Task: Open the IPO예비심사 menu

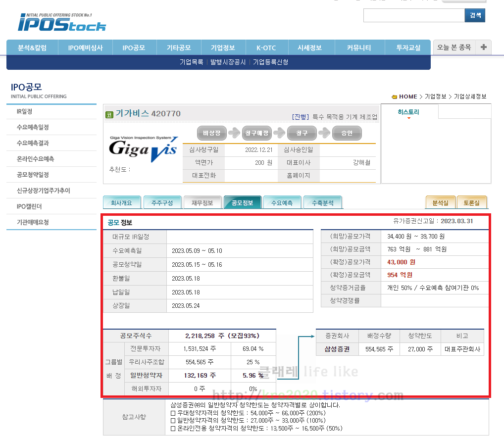Action: pyautogui.click(x=85, y=48)
